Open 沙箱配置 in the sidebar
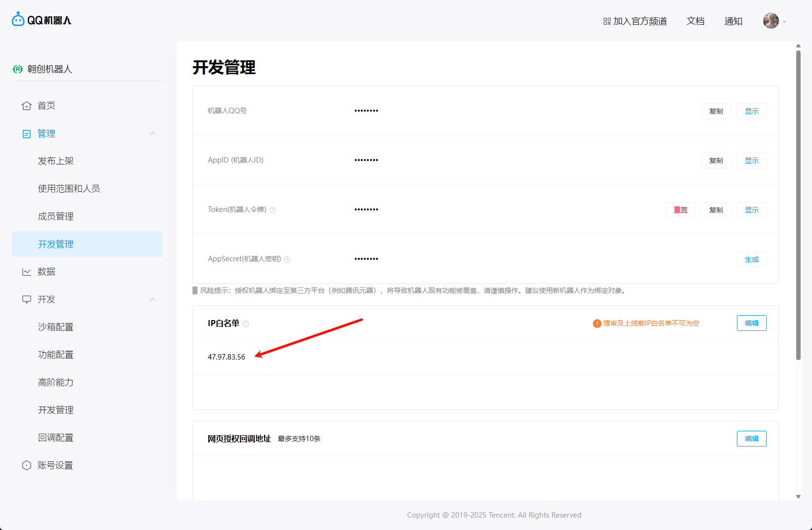The image size is (812, 530). coord(56,327)
